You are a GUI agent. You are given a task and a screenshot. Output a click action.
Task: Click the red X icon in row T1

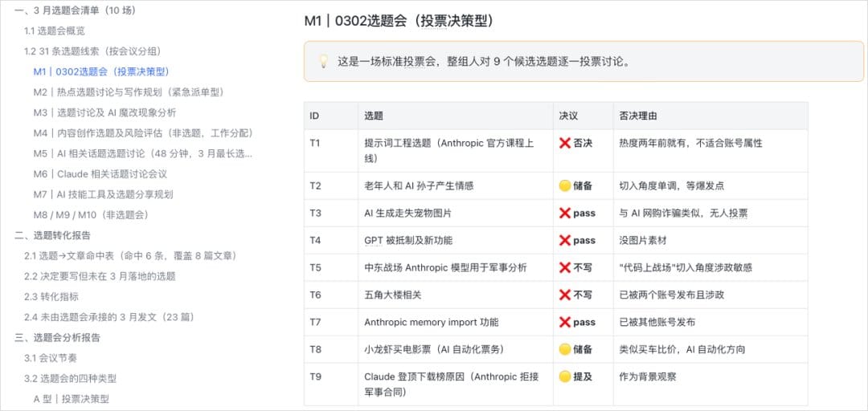point(565,143)
